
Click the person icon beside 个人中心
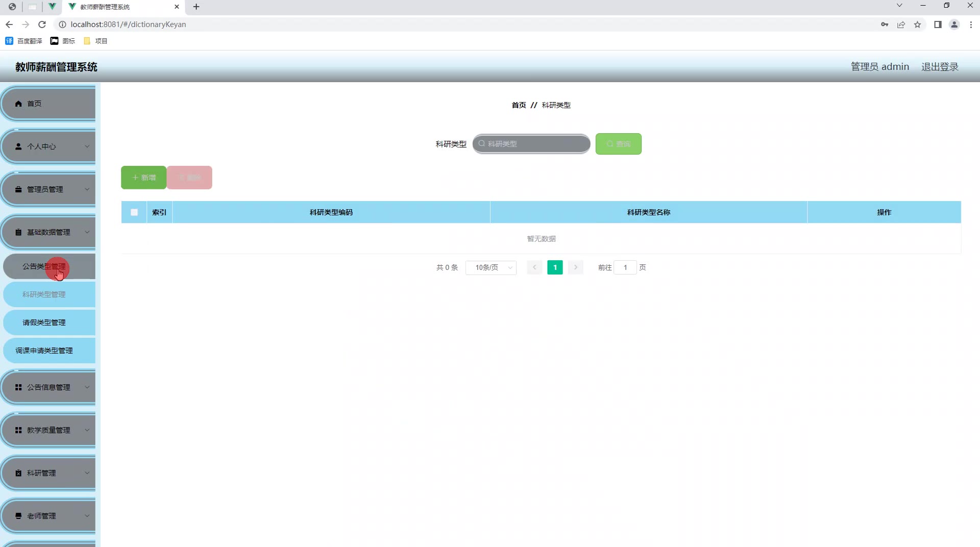(18, 146)
